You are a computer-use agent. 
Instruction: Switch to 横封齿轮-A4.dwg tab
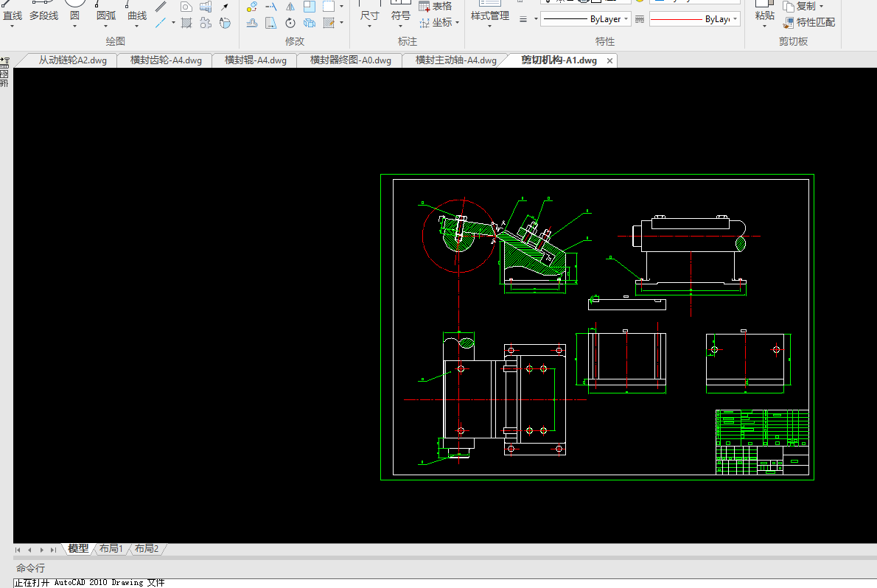(166, 60)
